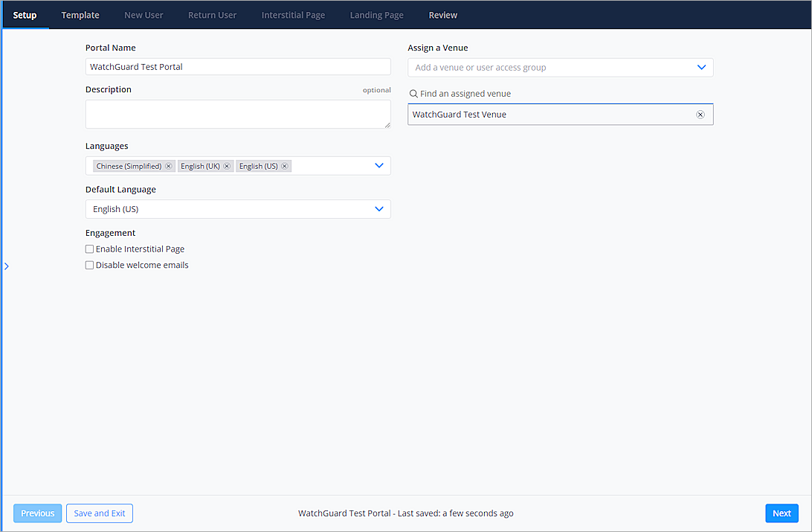Screen dimensions: 812x532
Task: Clear the WatchGuard Test Venue assignment
Action: point(700,114)
